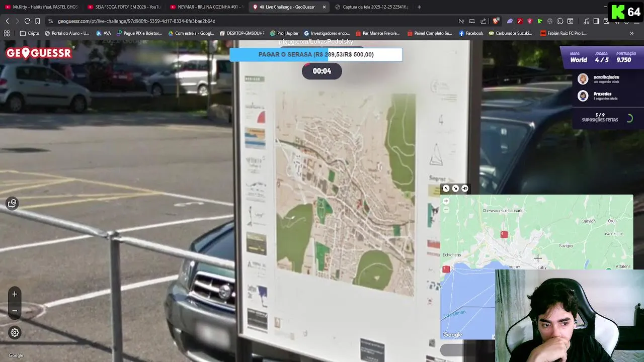
Task: Open the Facebook bookmark
Action: coord(471,33)
